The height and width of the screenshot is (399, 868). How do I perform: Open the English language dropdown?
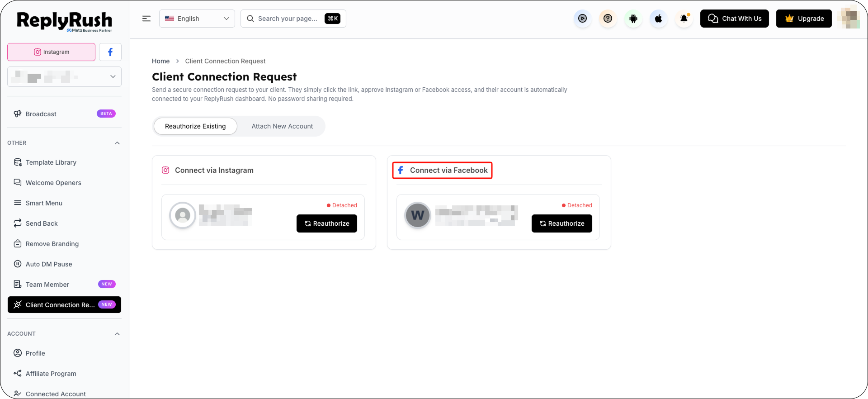[197, 19]
